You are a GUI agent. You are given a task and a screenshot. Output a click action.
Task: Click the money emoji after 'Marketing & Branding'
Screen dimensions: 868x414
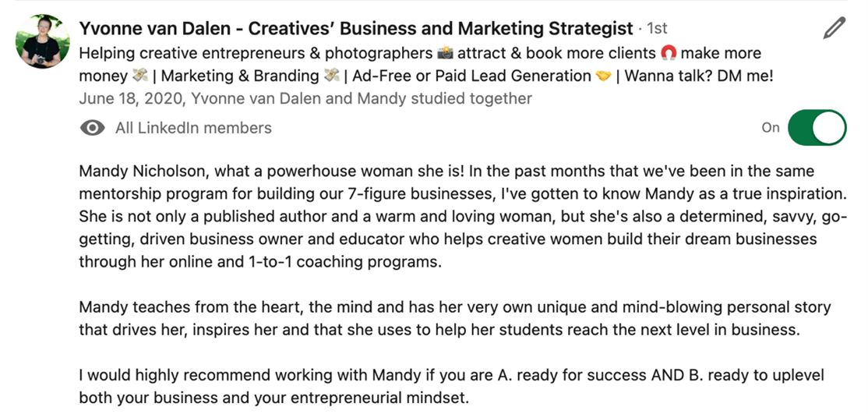point(332,76)
